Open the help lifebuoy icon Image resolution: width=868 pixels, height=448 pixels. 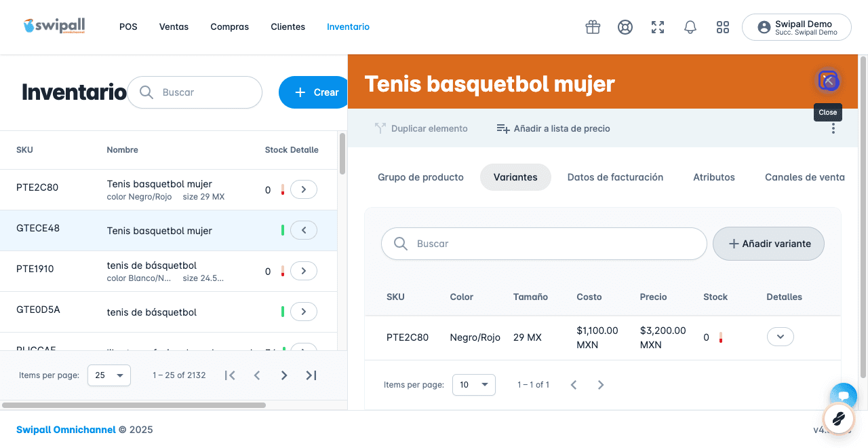point(625,27)
